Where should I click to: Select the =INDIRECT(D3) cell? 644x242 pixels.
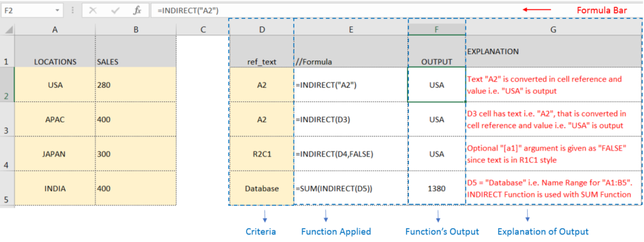pyautogui.click(x=351, y=119)
